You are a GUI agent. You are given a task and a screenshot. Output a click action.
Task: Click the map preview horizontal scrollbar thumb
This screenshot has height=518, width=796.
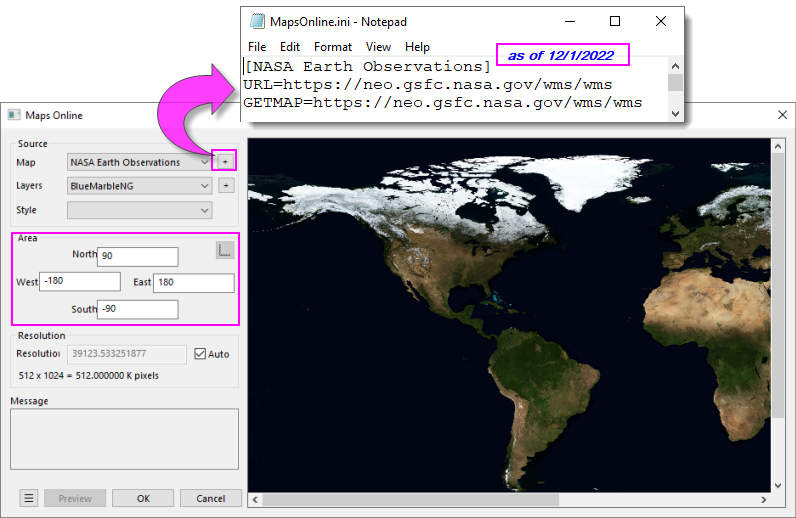click(411, 500)
